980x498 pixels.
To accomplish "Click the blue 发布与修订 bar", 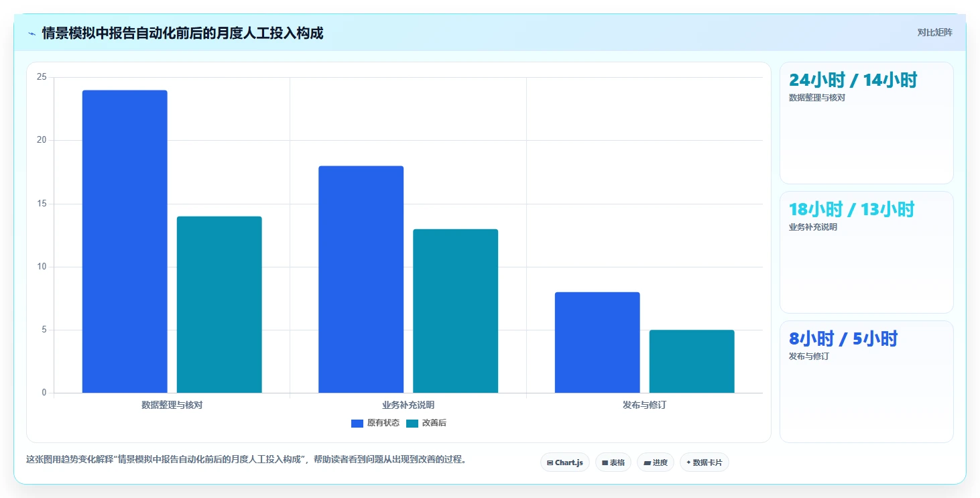I will click(597, 343).
